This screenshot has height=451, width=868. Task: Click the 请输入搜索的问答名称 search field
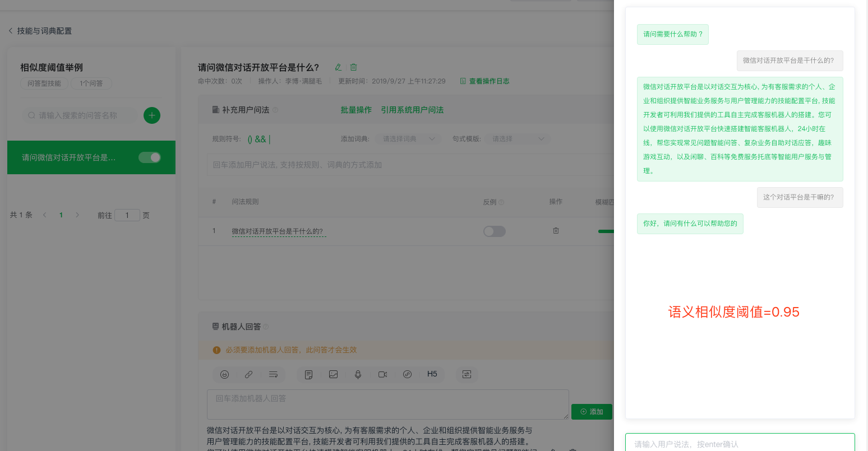point(80,115)
